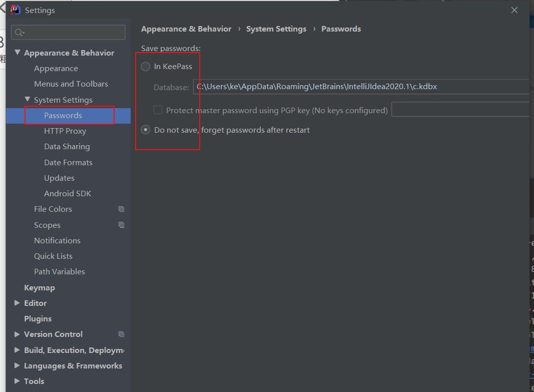
Task: Select Build, Execution, Deployment tree label
Action: point(74,350)
